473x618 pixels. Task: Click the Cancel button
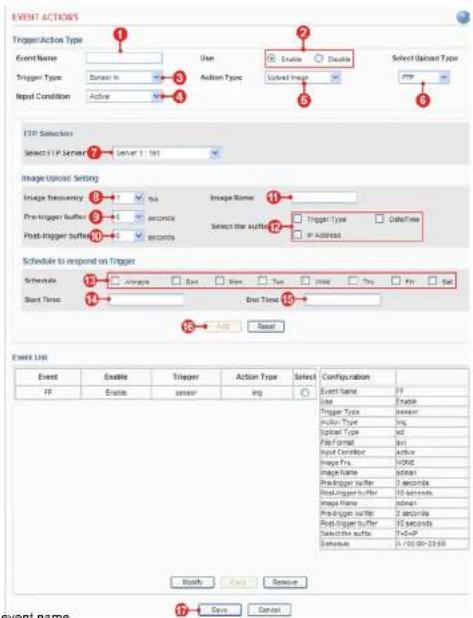(x=269, y=610)
